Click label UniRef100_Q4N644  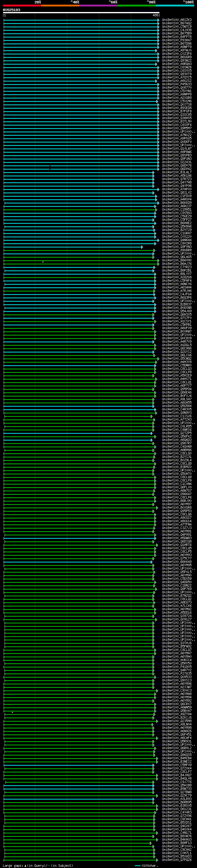pos(177,240)
